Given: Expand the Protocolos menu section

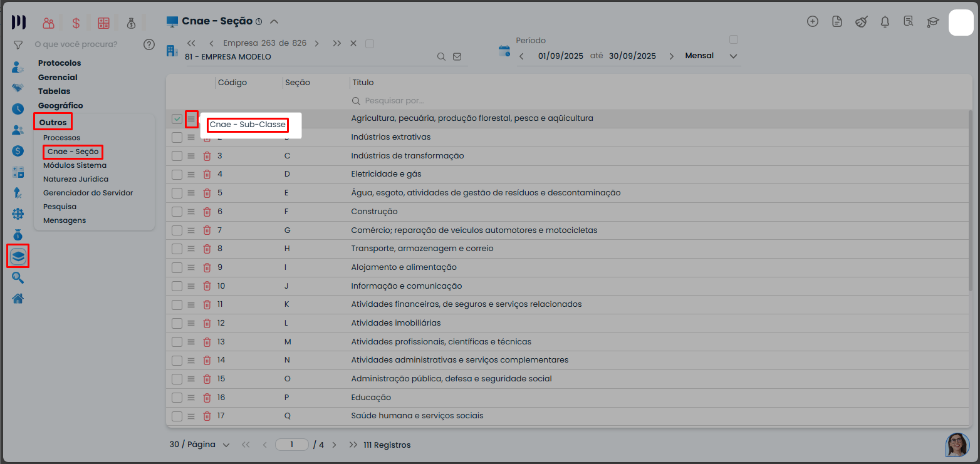Looking at the screenshot, I should pos(60,63).
